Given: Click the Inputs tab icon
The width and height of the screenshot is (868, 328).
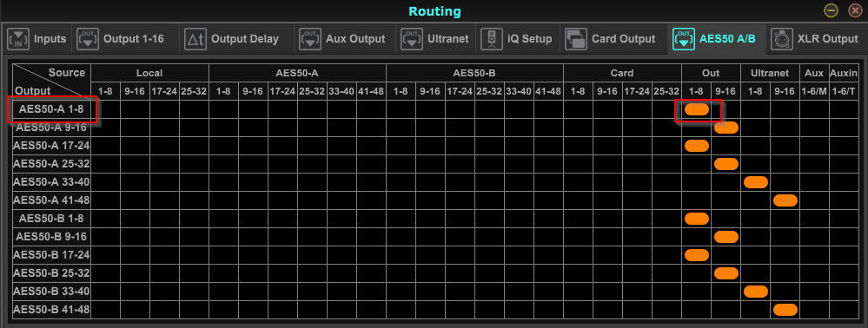Looking at the screenshot, I should click(17, 39).
